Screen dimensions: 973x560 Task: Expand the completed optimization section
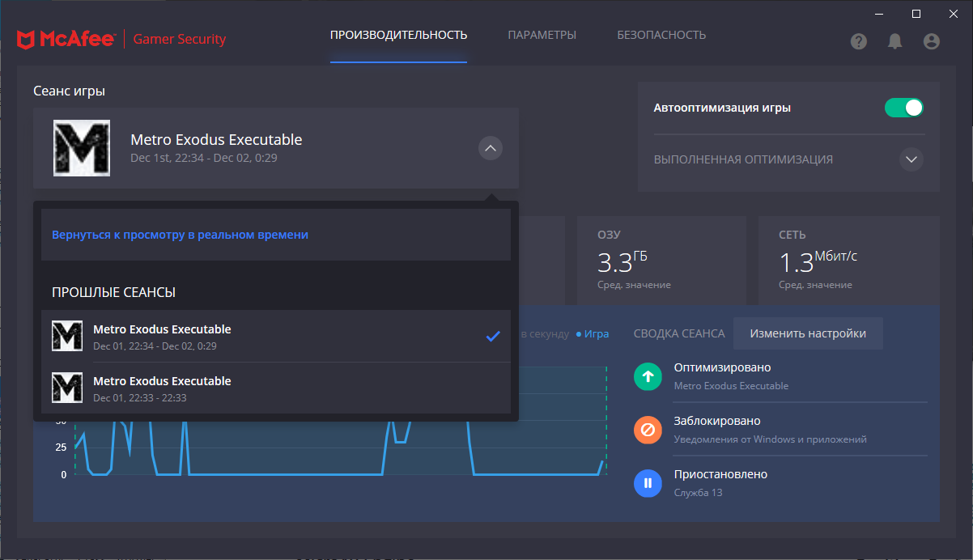(911, 159)
